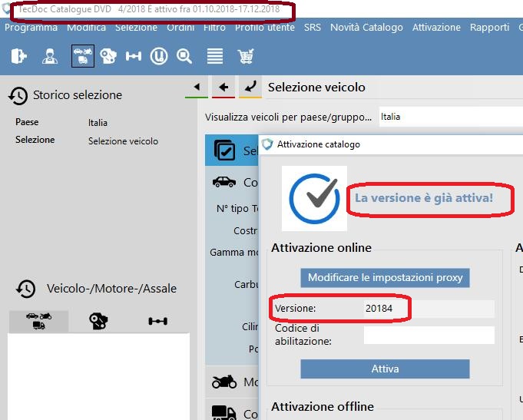Click the Selezione veicolo page title
Screen dimensions: 523x420
[316, 87]
